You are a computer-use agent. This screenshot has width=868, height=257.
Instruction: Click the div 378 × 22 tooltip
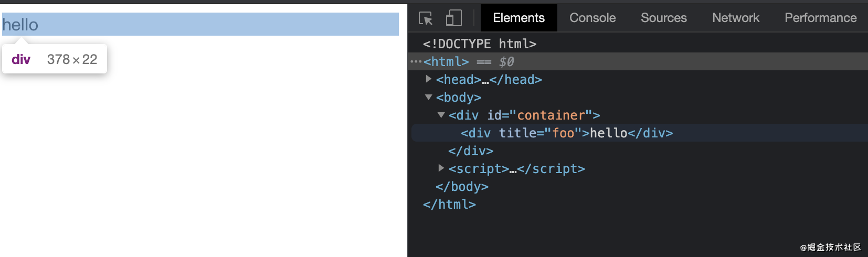click(55, 59)
